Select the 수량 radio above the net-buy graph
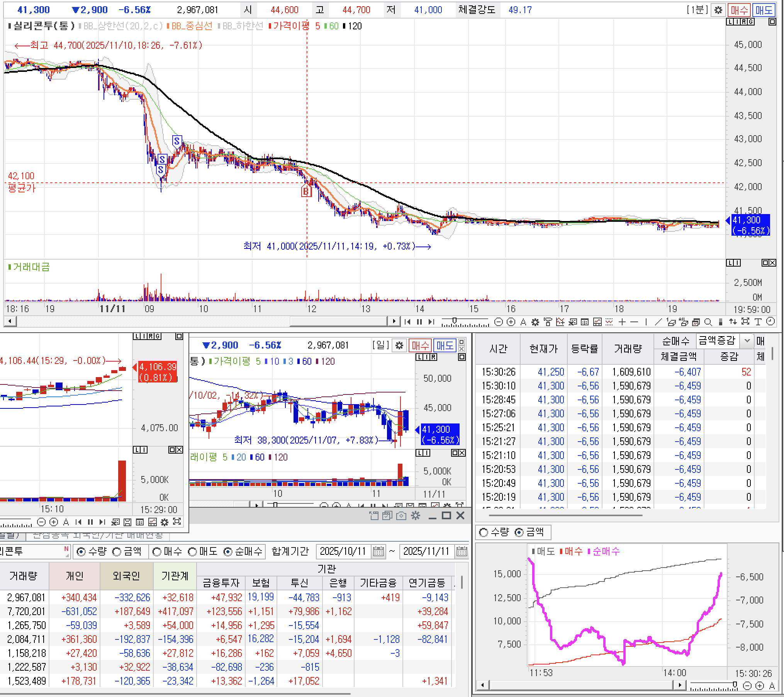 coord(483,532)
